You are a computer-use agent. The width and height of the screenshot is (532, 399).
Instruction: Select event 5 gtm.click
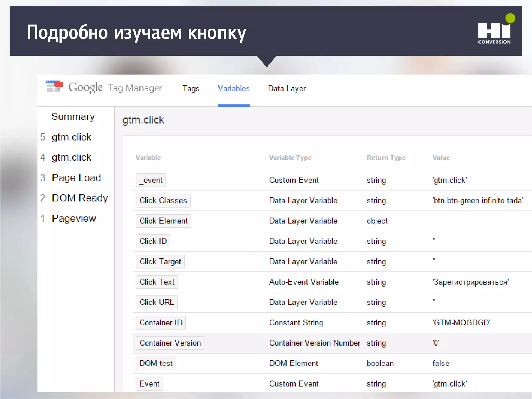click(x=71, y=137)
